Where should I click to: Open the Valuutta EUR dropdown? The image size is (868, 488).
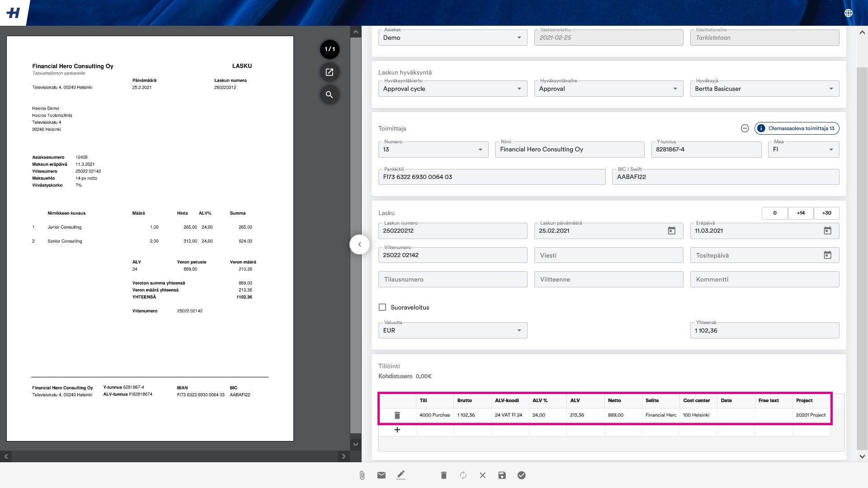(x=453, y=330)
